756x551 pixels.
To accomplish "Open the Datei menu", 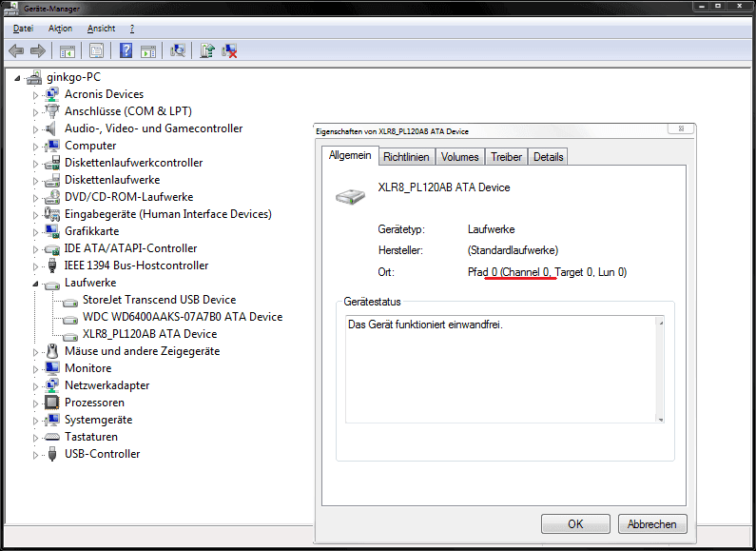I will [23, 29].
